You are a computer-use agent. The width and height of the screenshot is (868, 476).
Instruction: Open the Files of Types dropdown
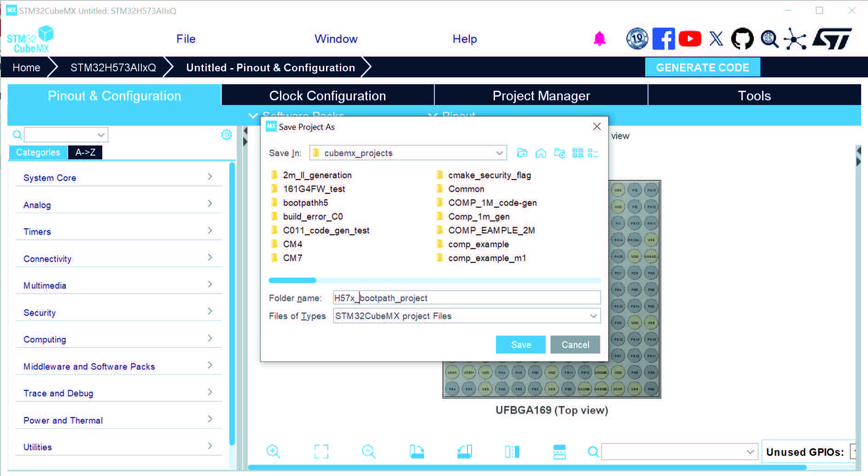click(x=593, y=316)
